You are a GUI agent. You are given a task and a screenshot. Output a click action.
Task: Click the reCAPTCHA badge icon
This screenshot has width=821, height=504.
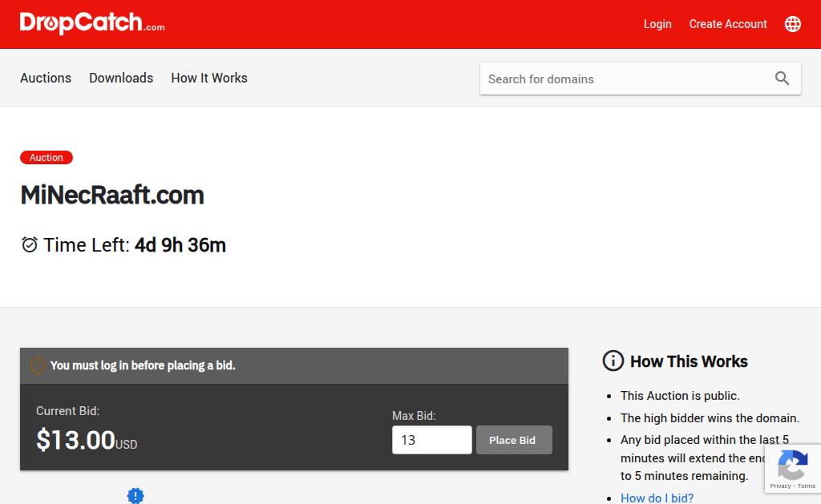point(792,465)
